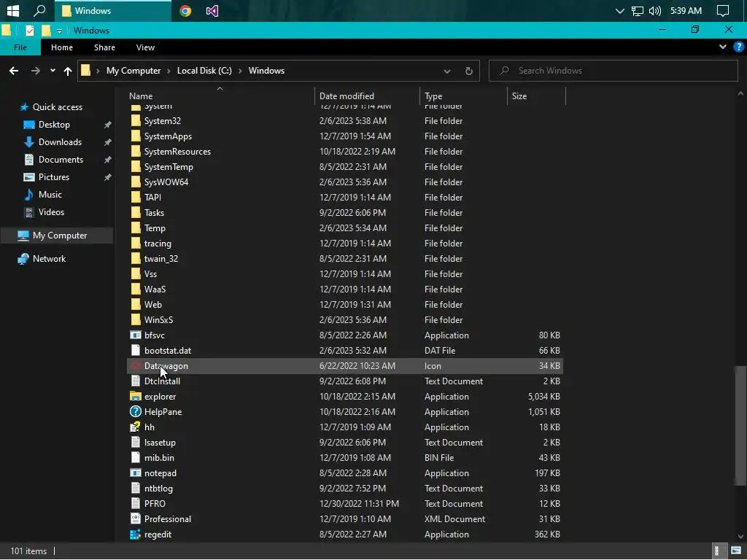Go back with the Back arrow

point(14,71)
